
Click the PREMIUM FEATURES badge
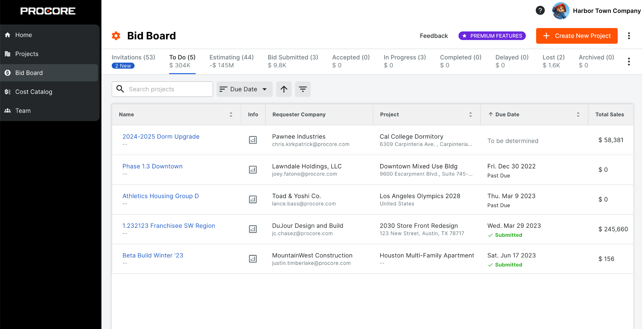click(x=492, y=36)
